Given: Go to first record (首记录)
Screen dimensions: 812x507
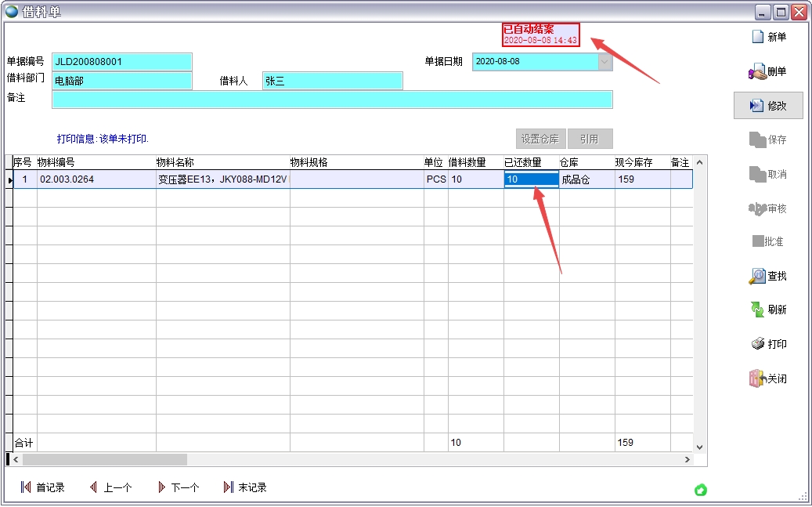Looking at the screenshot, I should coord(43,487).
